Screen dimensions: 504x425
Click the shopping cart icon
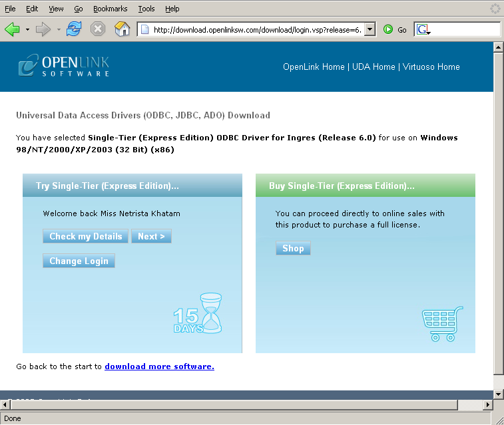pos(443,324)
